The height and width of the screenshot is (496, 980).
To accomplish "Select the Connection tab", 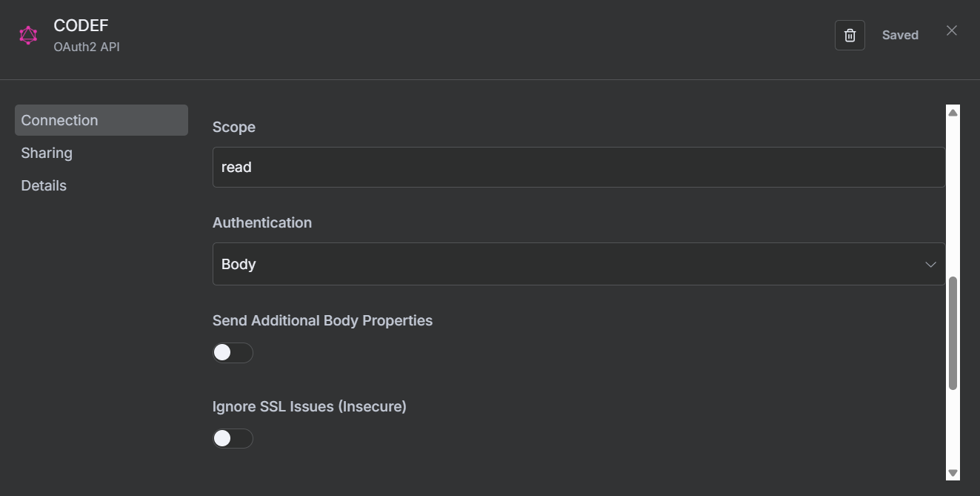I will pyautogui.click(x=101, y=120).
